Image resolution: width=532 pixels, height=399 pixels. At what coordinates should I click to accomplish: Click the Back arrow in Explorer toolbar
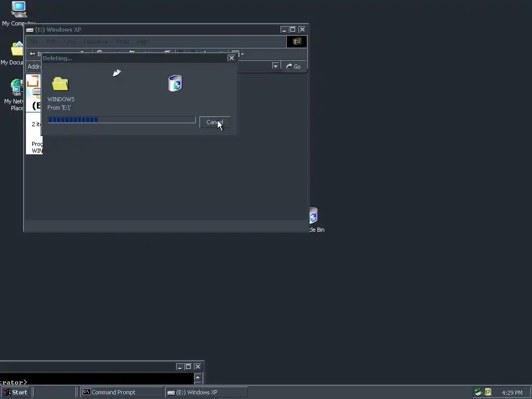click(x=33, y=54)
